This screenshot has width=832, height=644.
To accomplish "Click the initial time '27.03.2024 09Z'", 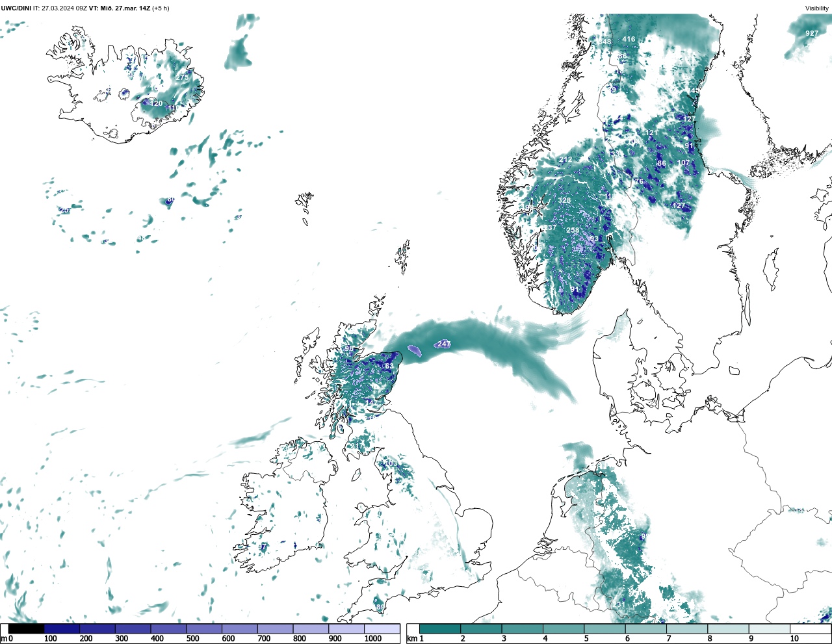I will click(64, 8).
